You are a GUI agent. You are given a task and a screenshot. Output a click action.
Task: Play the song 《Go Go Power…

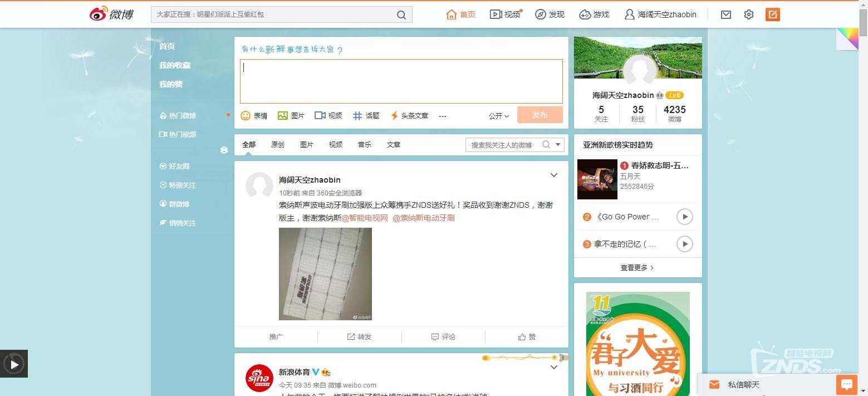(685, 217)
